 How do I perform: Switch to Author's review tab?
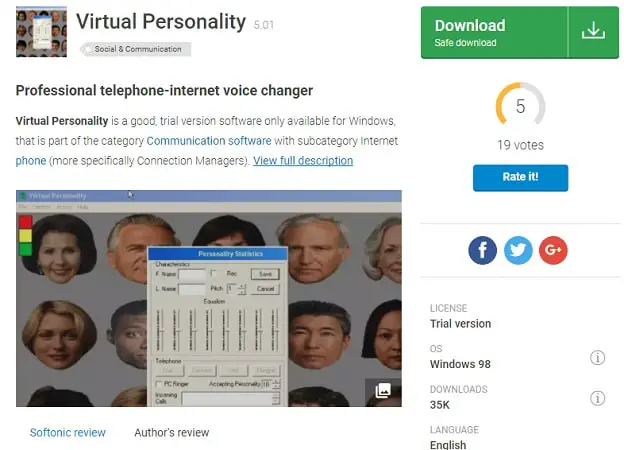click(172, 432)
